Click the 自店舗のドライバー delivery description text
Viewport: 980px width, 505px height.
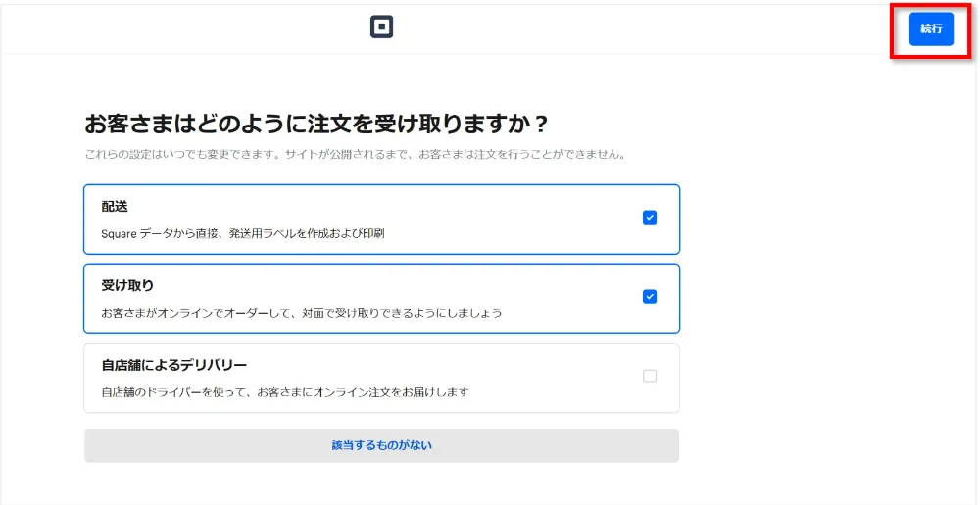tap(285, 392)
